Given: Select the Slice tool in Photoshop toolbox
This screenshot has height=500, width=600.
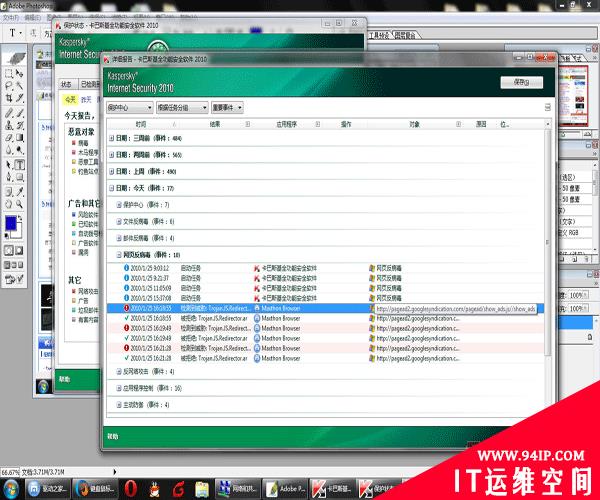Looking at the screenshot, I should [x=20, y=98].
